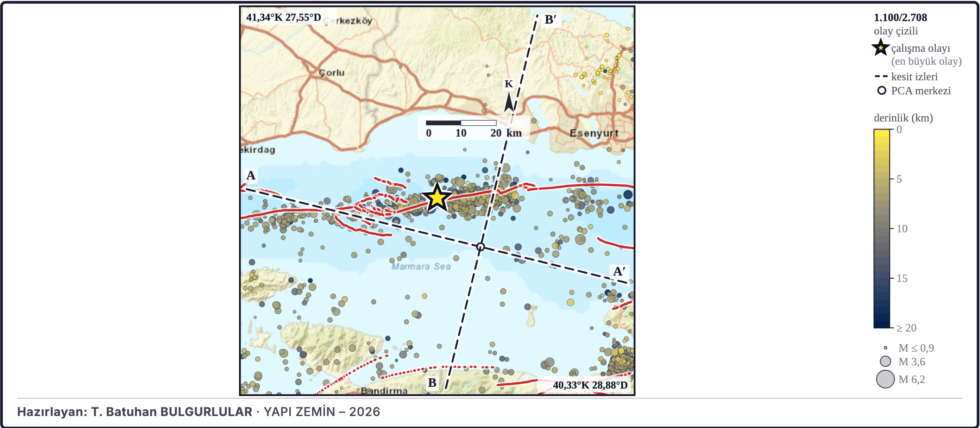Click the K north label
This screenshot has width=980, height=428.
(x=509, y=84)
